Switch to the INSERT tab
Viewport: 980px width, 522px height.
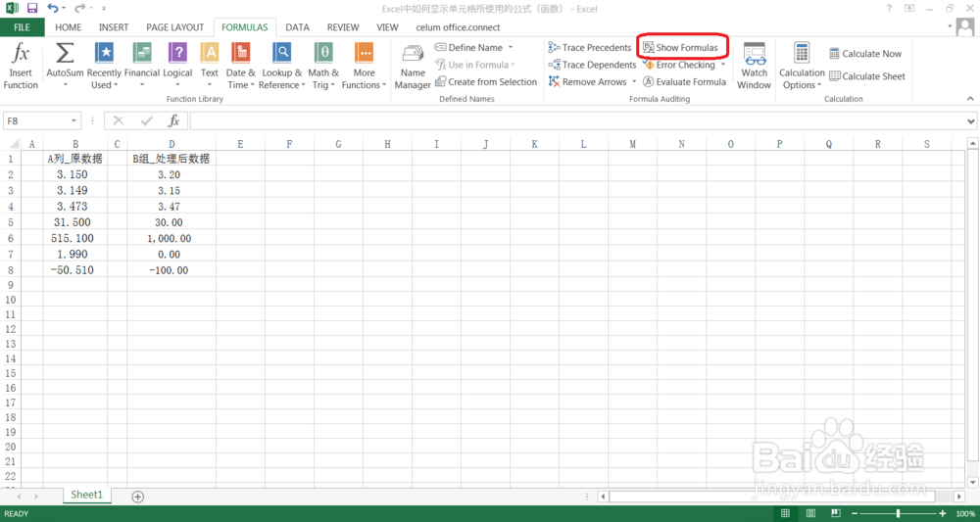114,27
